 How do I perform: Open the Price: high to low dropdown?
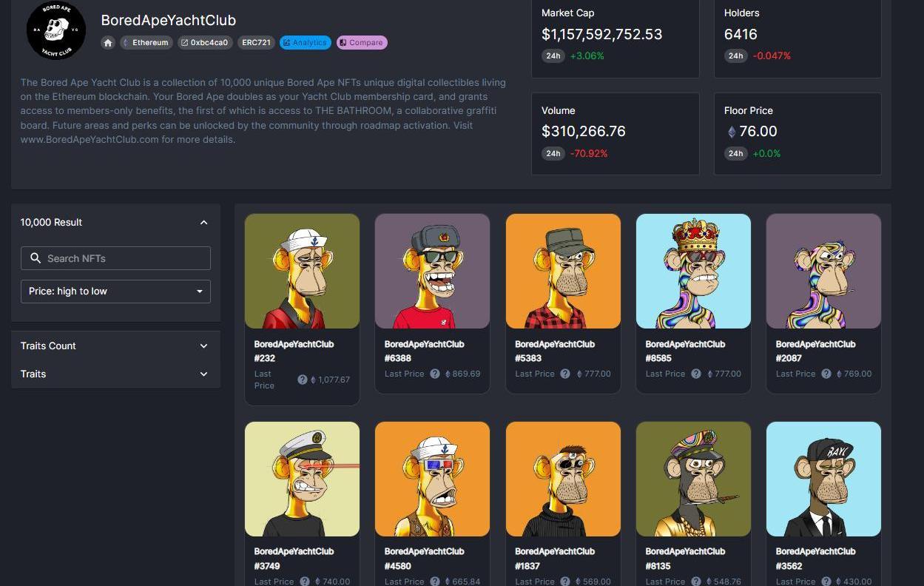coord(115,292)
